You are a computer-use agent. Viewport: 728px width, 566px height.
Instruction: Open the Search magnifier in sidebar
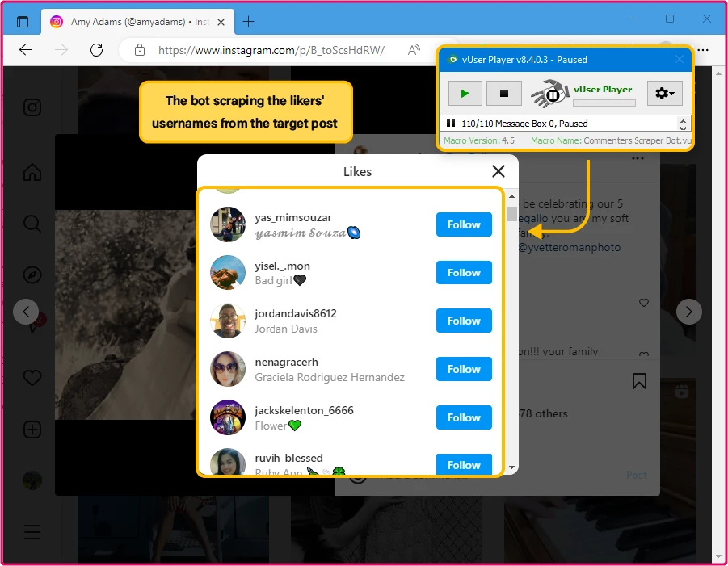click(32, 224)
